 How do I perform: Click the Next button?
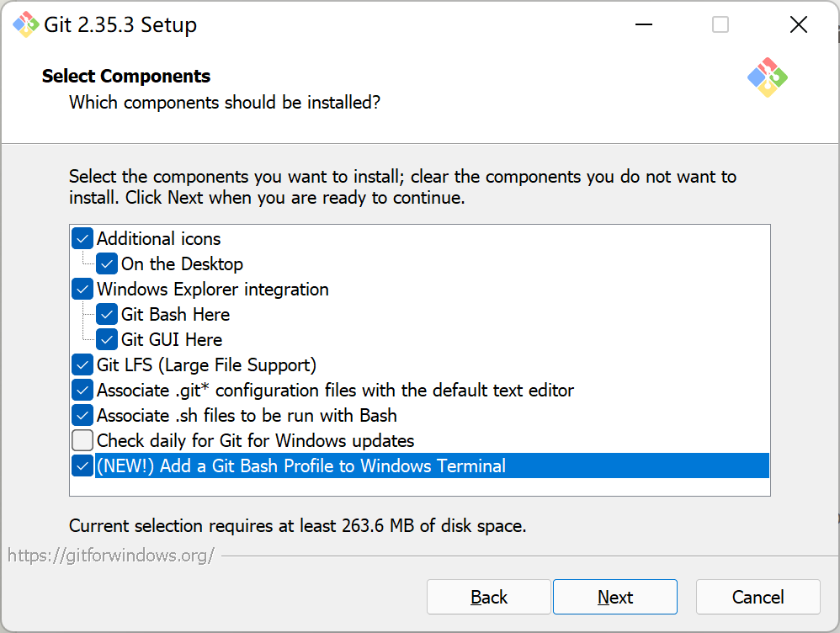pos(614,597)
